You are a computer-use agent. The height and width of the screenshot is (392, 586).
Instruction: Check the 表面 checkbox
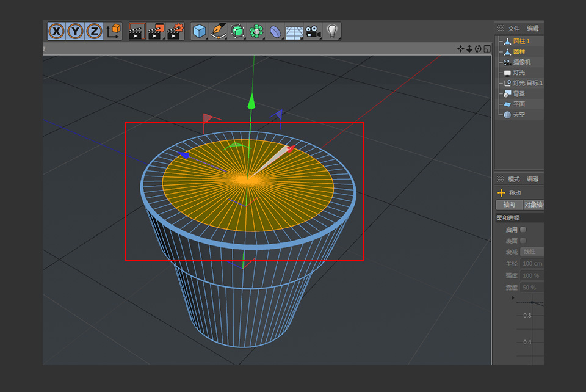point(523,241)
